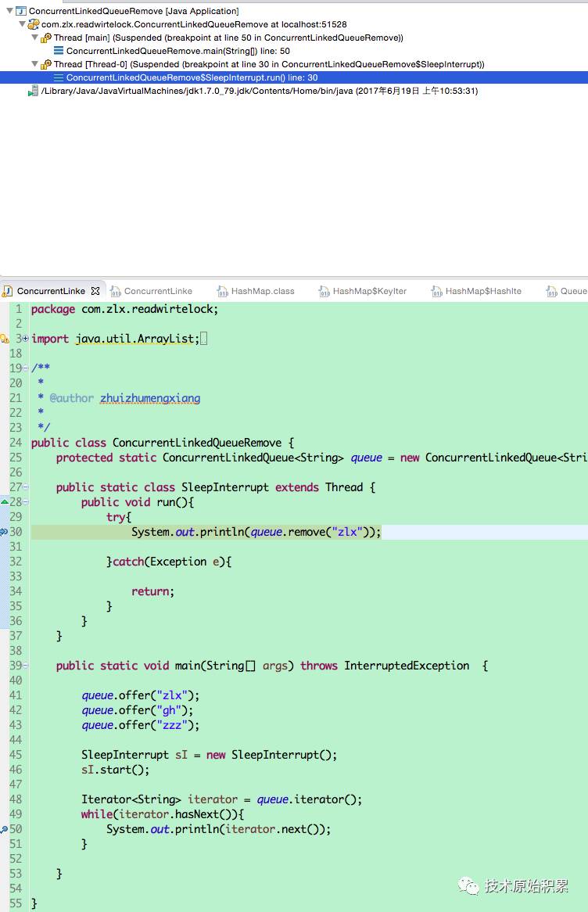Click the author name zhuizhumengxiang
The height and width of the screenshot is (912, 588).
pyautogui.click(x=150, y=398)
